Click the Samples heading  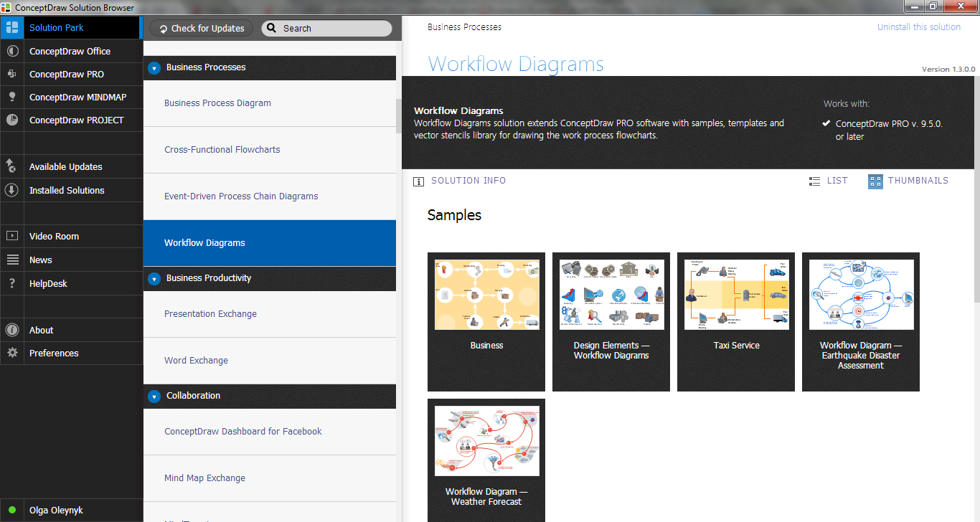tap(454, 215)
